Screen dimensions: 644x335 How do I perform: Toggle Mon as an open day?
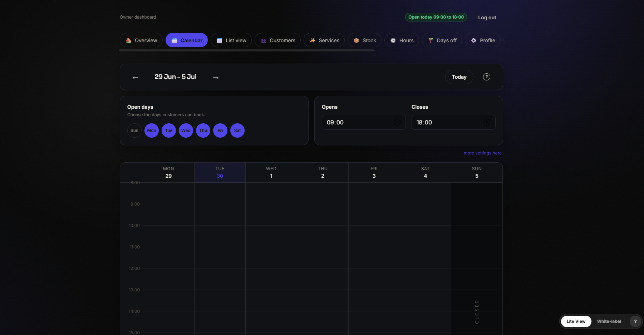click(152, 130)
